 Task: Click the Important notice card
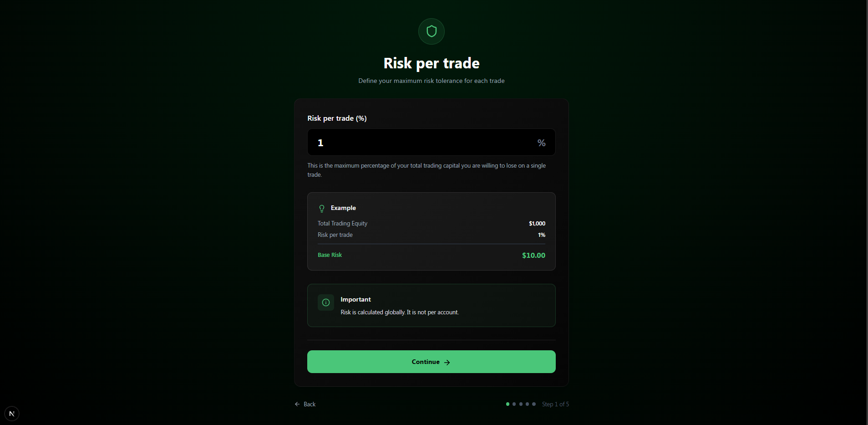coord(431,305)
